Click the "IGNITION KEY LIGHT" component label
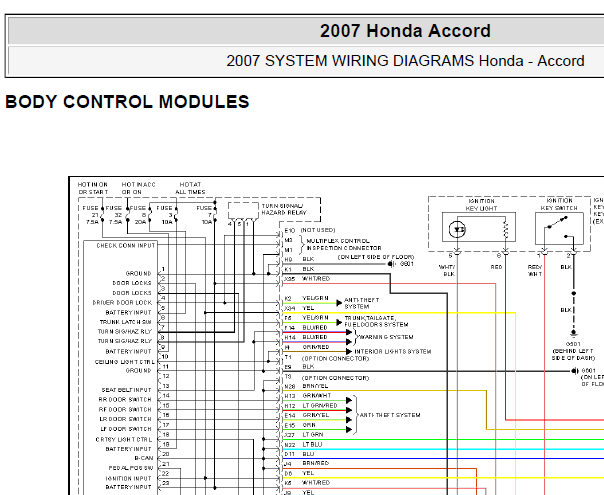This screenshot has width=604, height=495. 482,205
